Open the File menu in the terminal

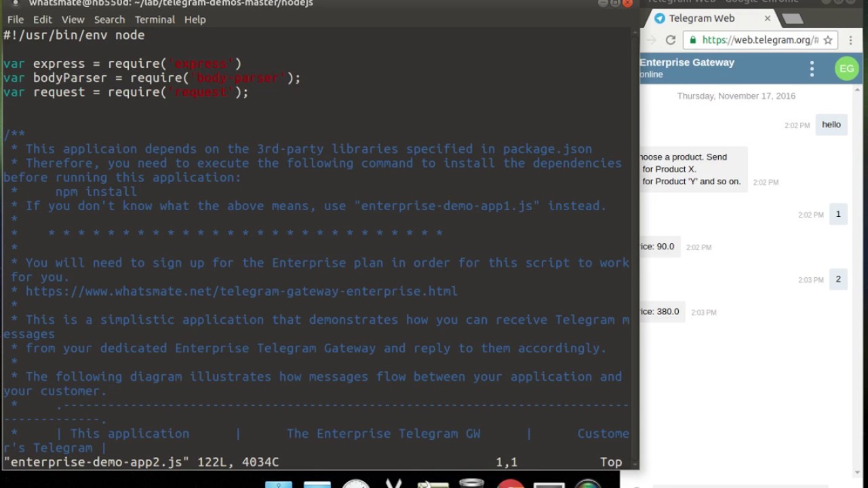(16, 20)
